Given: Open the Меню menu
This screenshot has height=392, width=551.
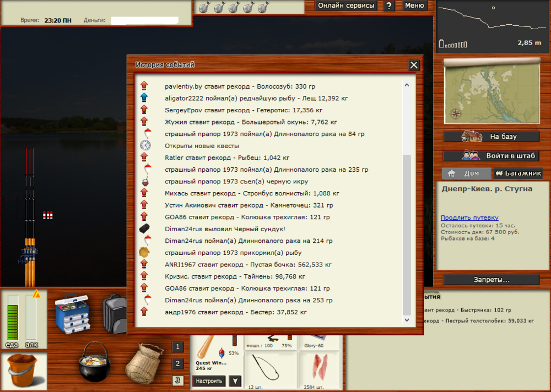Looking at the screenshot, I should click(414, 6).
